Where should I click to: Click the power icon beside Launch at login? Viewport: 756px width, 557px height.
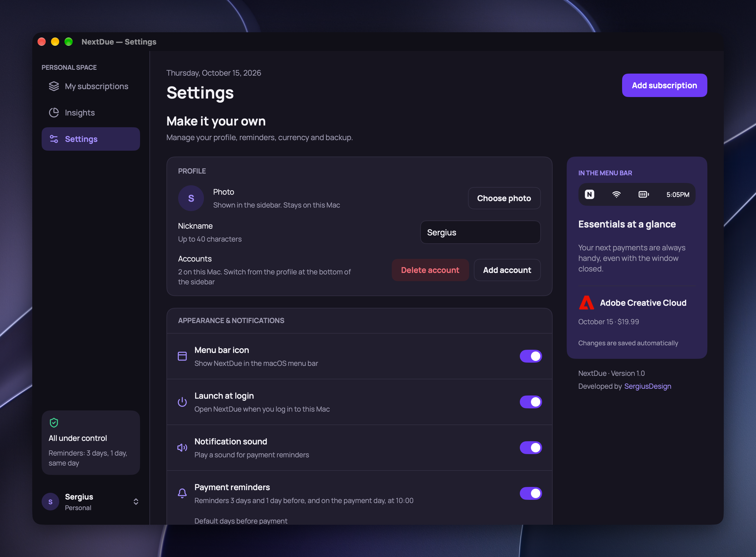click(x=182, y=402)
